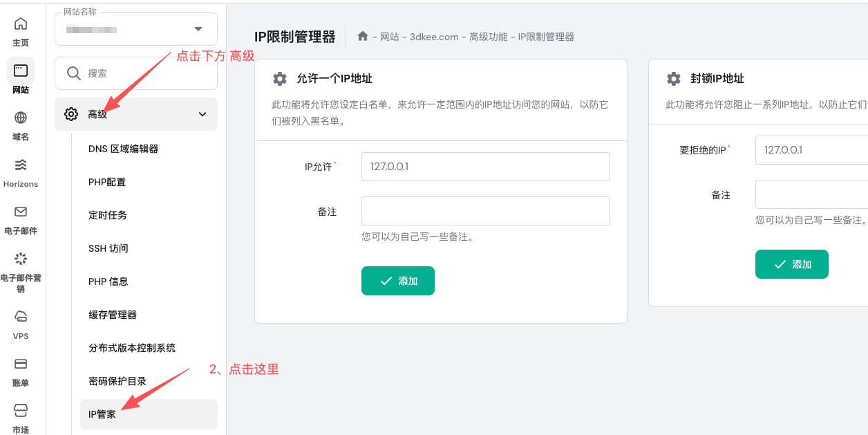The image size is (868, 435).
Task: Open Horizons in the left sidebar
Action: 21,165
